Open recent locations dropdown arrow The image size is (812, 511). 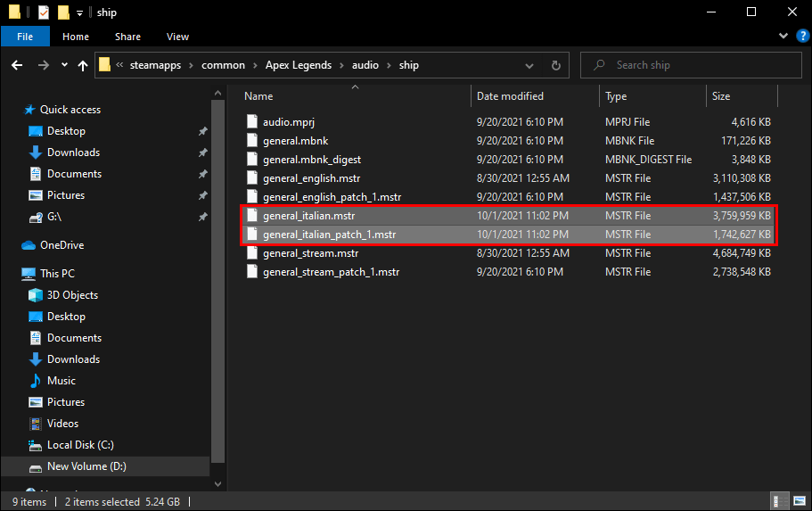(x=64, y=65)
